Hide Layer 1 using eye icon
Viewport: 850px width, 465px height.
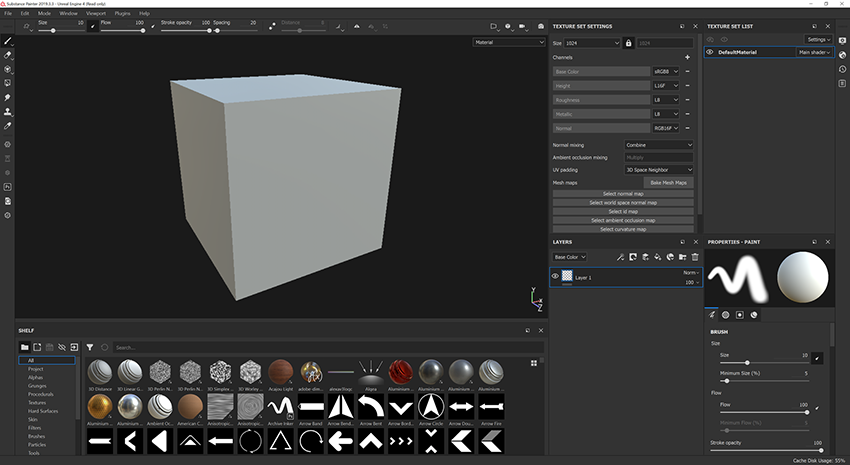tap(555, 276)
